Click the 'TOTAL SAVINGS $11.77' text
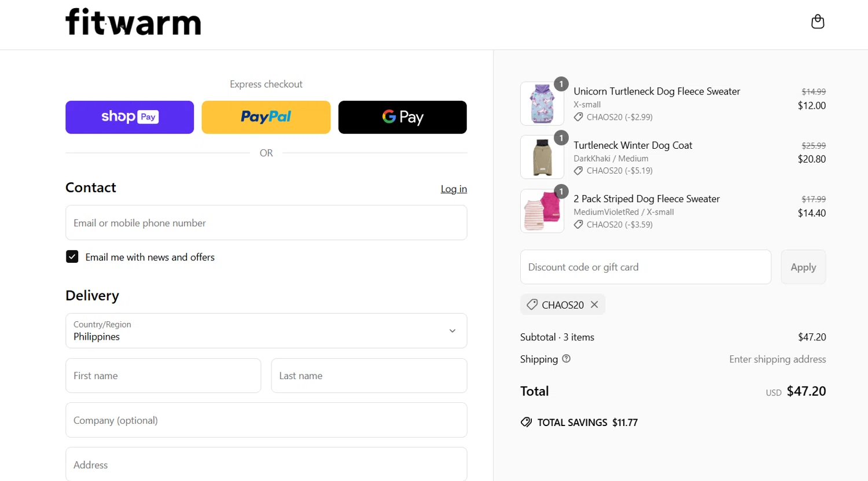 (587, 423)
